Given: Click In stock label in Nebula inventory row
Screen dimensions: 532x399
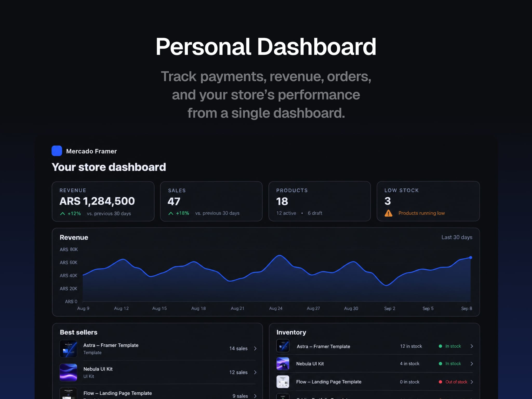Looking at the screenshot, I should pyautogui.click(x=453, y=363).
